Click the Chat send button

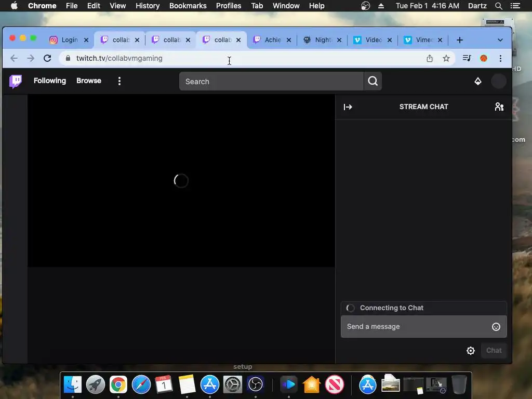click(494, 351)
